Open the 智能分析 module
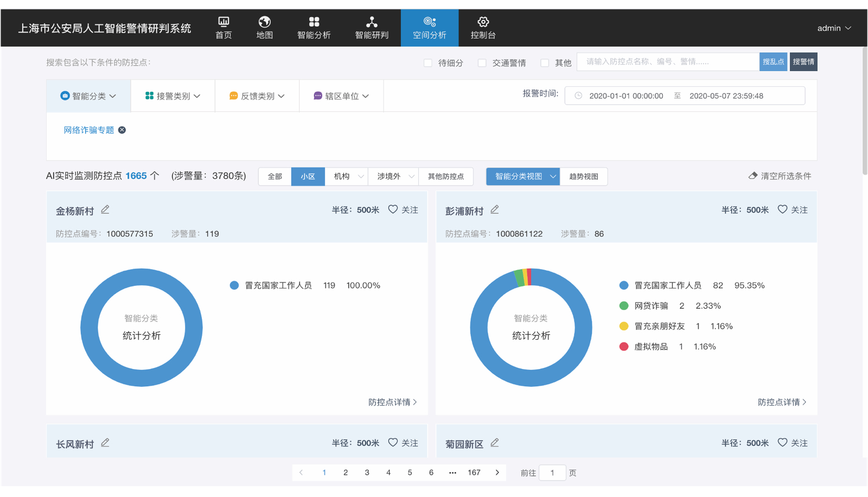The height and width of the screenshot is (497, 868). 314,28
